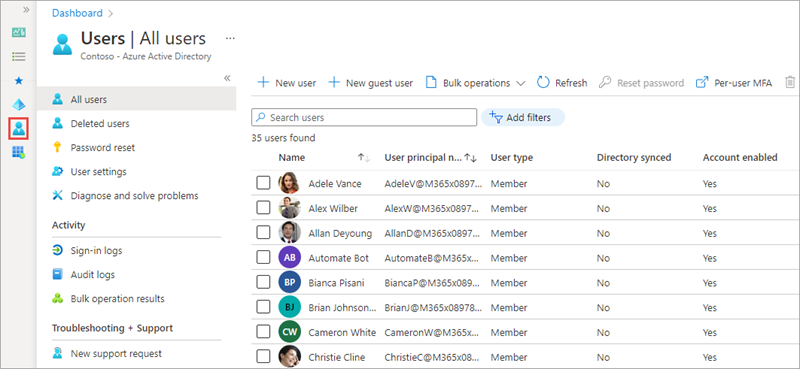Screen dimensions: 800x369
Task: Check the box for Alex Wilber
Action: [263, 208]
